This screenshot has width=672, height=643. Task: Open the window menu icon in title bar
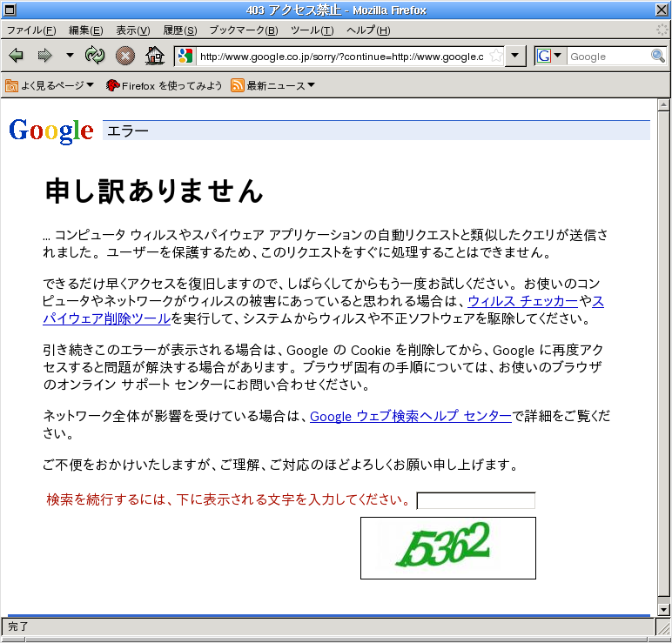pyautogui.click(x=10, y=10)
